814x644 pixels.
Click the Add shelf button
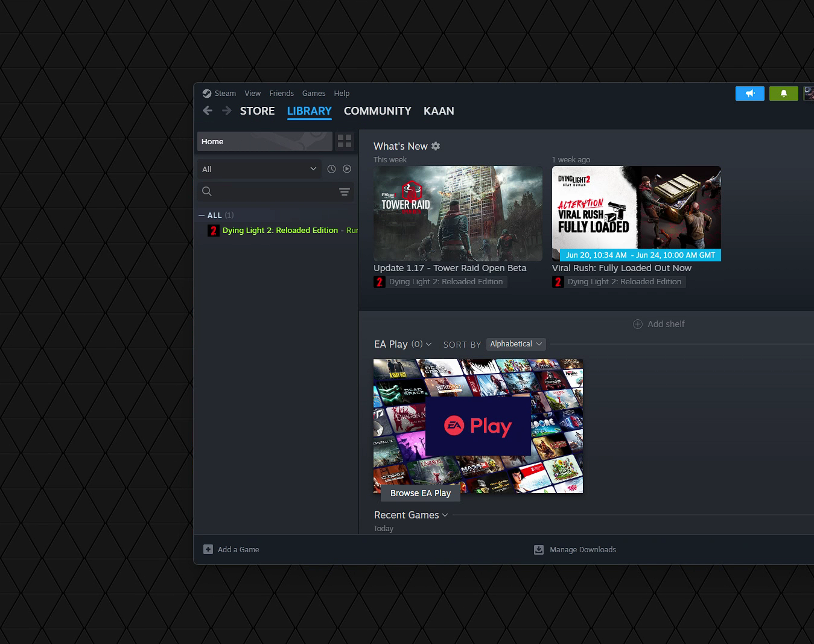click(x=659, y=324)
